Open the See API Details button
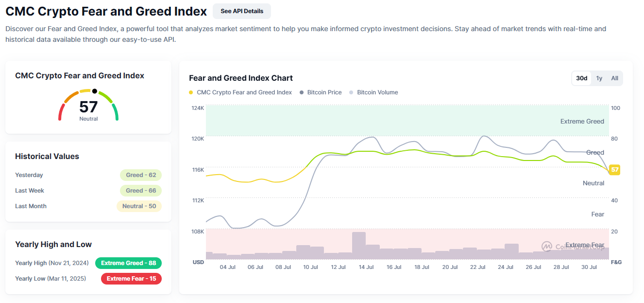 pyautogui.click(x=242, y=11)
